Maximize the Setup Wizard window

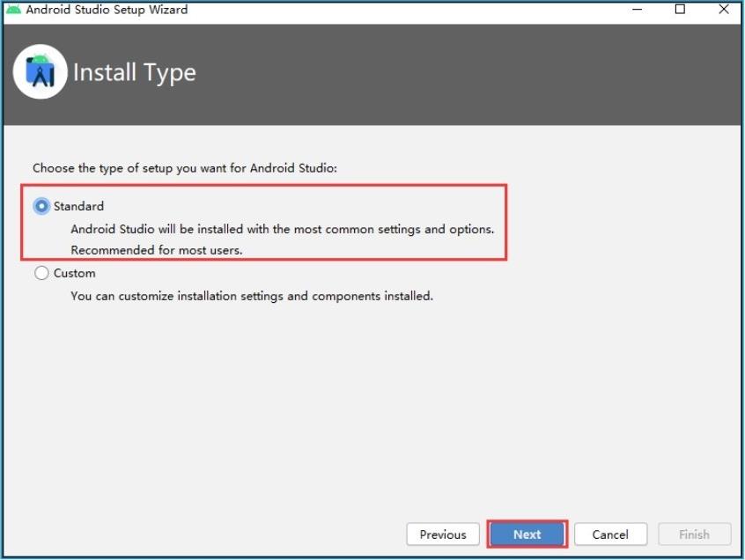680,10
